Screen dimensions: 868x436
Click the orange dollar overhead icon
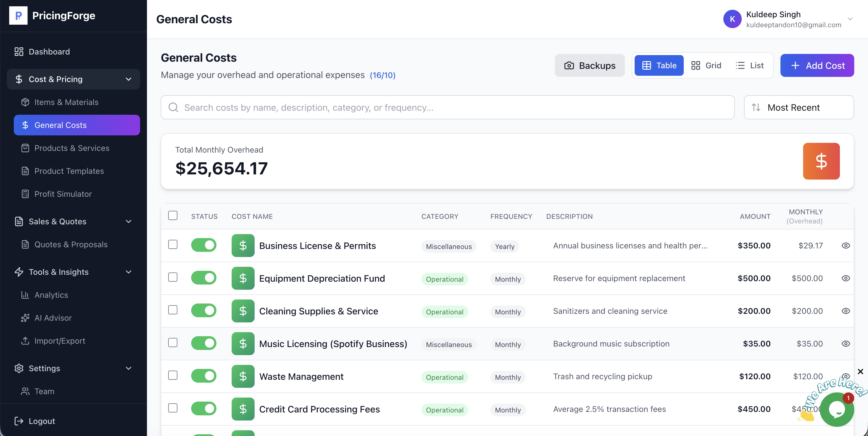[x=821, y=161]
